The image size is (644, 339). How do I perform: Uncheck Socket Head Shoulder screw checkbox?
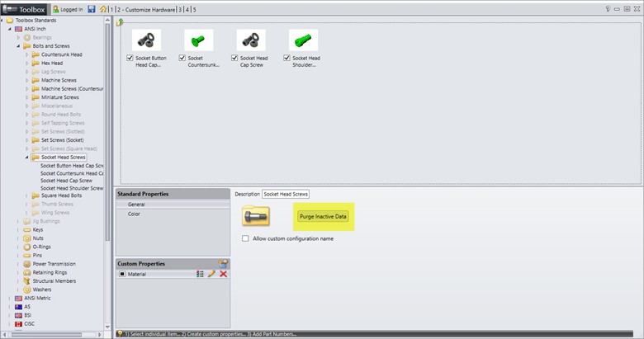pyautogui.click(x=286, y=59)
